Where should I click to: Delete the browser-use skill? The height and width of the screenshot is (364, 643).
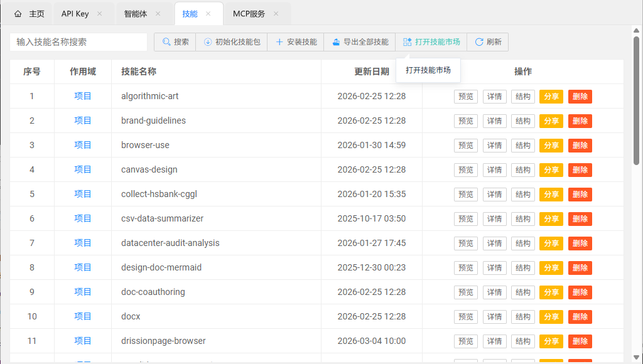[x=580, y=146]
